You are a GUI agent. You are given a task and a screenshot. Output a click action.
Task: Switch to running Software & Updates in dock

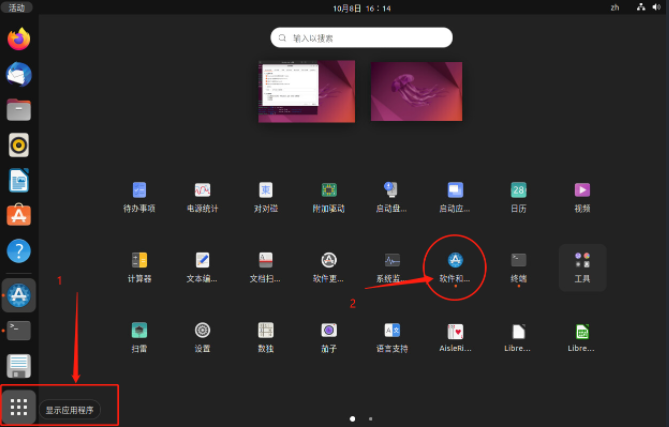click(19, 295)
